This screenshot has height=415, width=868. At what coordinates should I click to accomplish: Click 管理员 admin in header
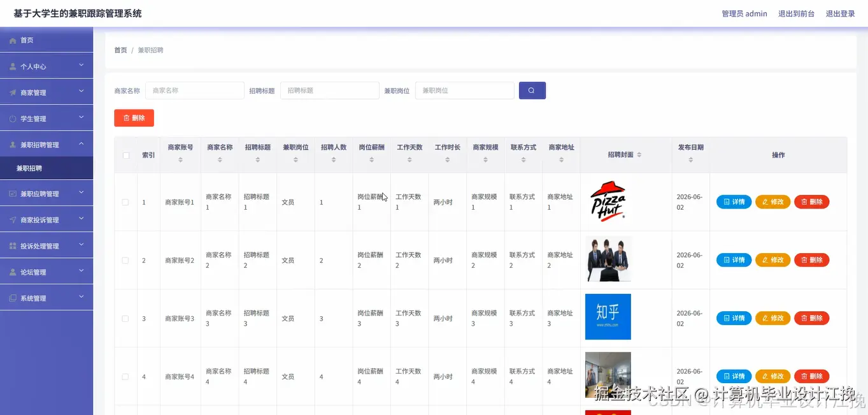pyautogui.click(x=744, y=13)
